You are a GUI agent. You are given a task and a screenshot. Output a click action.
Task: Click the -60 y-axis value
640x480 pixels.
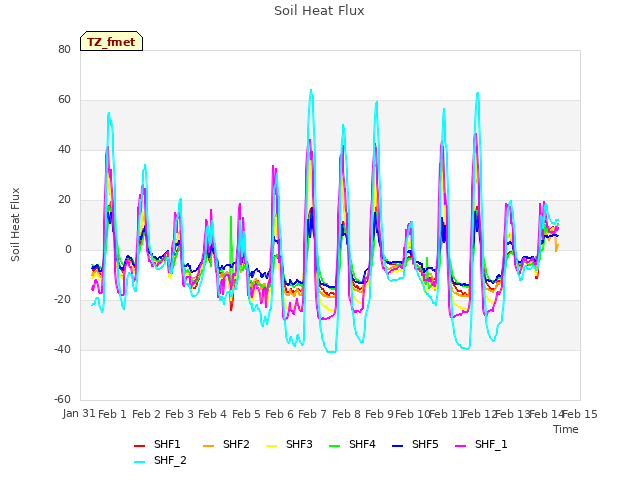tap(62, 400)
